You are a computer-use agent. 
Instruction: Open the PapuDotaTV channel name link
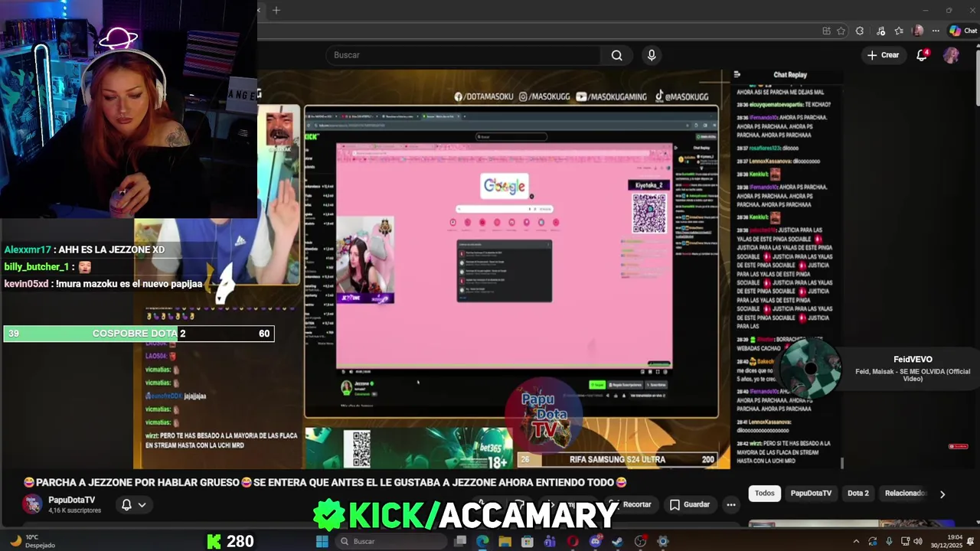tap(71, 500)
